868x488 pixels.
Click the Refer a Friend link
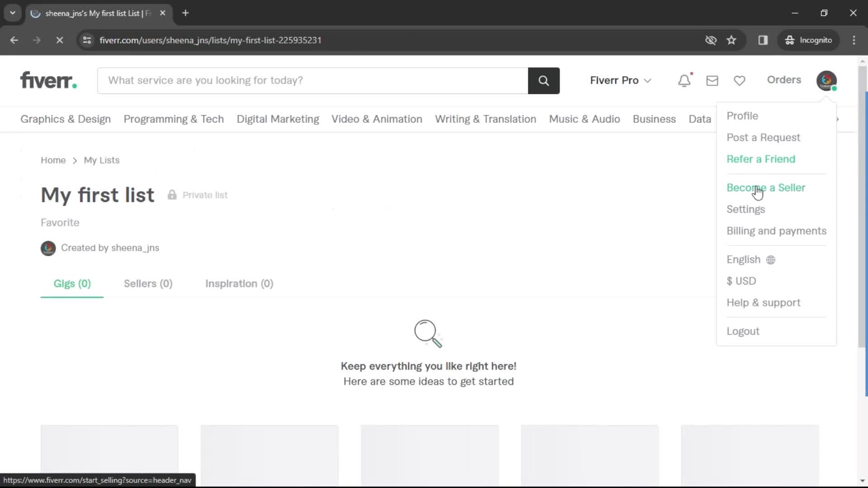[761, 159]
